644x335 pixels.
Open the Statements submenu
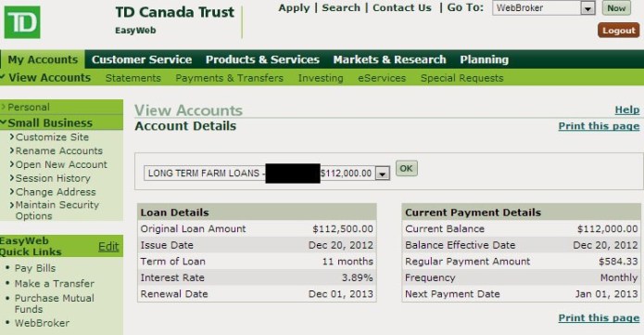(133, 78)
